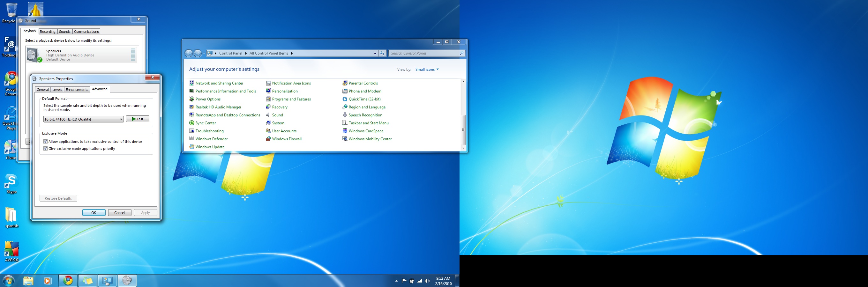Click the refresh button in address bar
The height and width of the screenshot is (287, 868).
[382, 53]
